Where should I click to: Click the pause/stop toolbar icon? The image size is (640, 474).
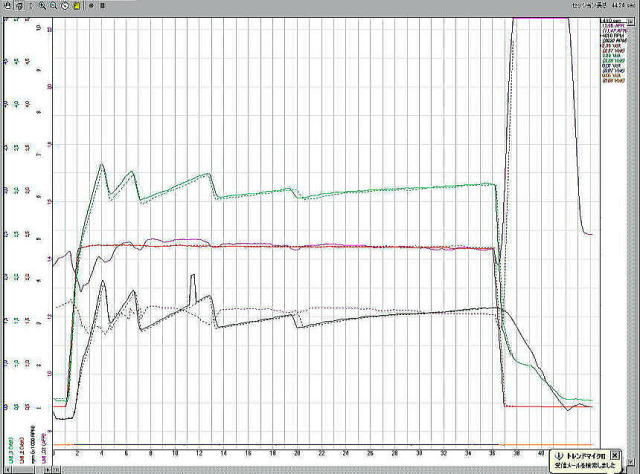pyautogui.click(x=102, y=6)
